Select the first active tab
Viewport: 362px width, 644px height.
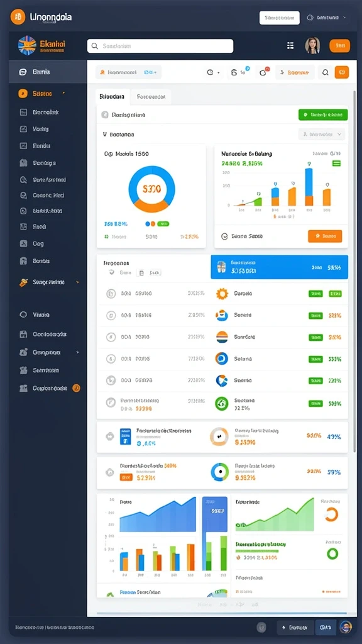(112, 97)
